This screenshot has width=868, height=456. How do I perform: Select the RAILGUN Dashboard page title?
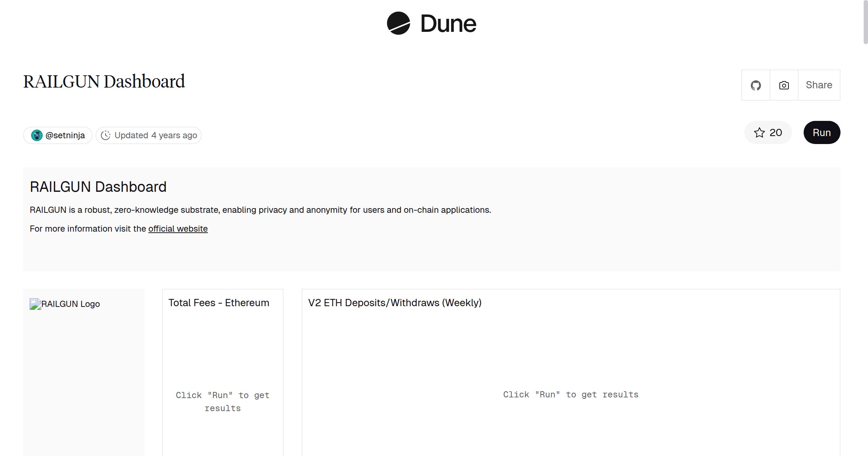pyautogui.click(x=104, y=81)
